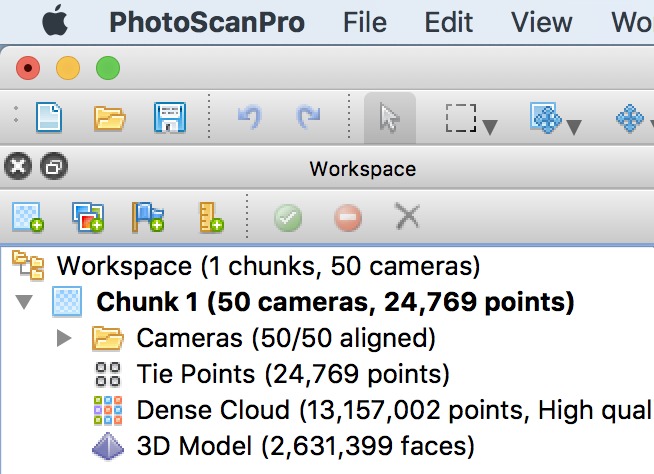Click the Add Scale Bar ruler icon
Viewport: 654px width, 474px height.
click(210, 217)
